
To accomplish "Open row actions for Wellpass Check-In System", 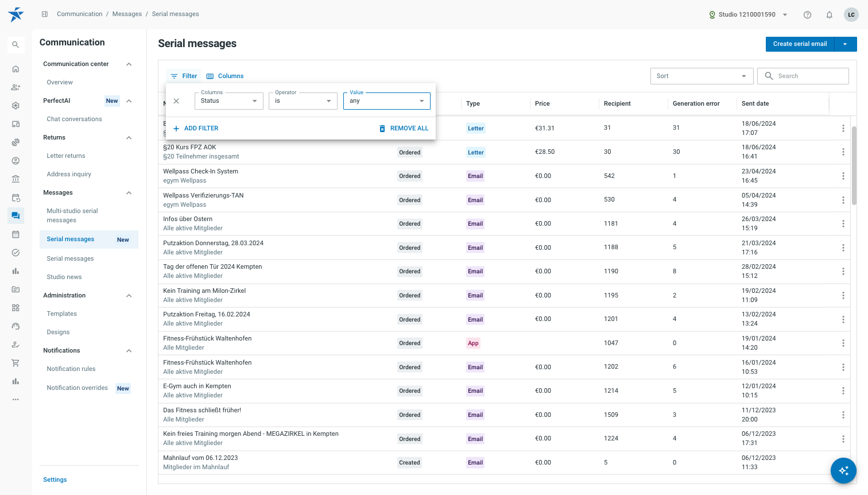I will point(843,176).
